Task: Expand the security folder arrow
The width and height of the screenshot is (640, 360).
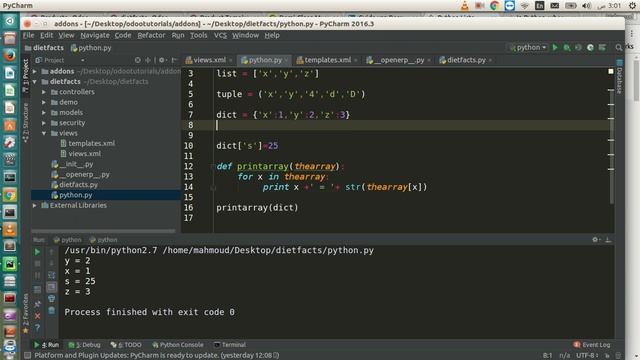Action: [x=44, y=122]
